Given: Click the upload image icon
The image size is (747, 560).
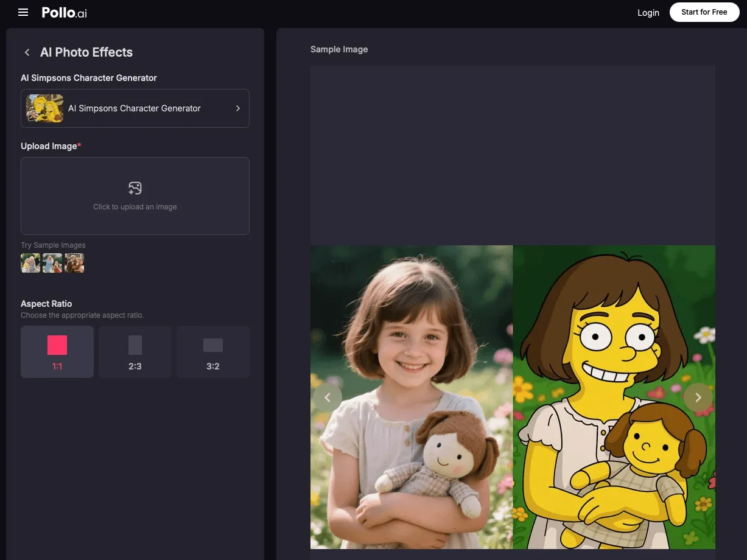Looking at the screenshot, I should point(135,188).
